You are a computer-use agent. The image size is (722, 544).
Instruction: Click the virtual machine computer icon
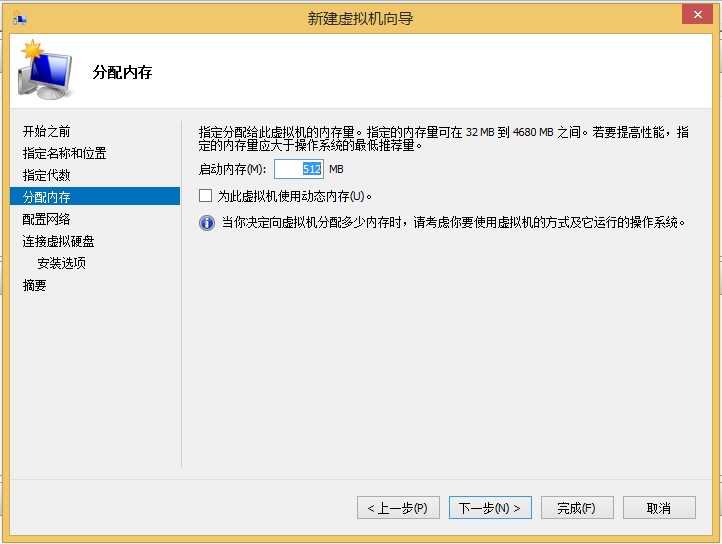45,70
